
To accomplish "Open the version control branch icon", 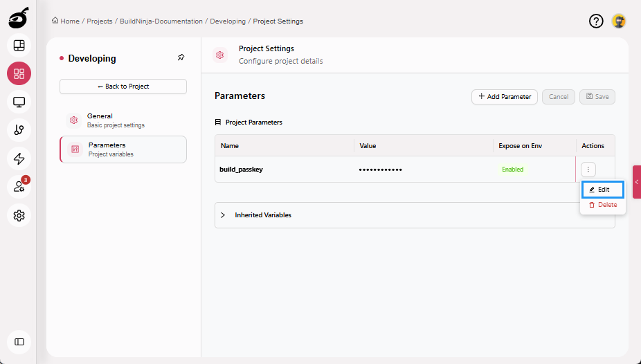I will [x=19, y=130].
